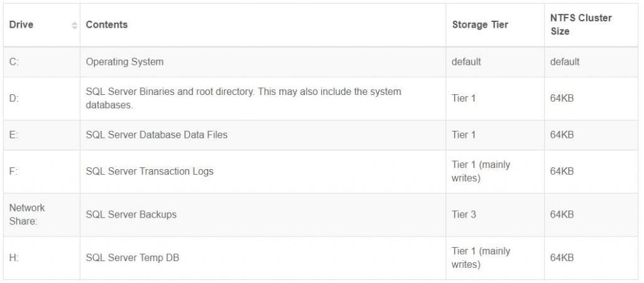Click the SQL Server Transaction Logs cell
The height and width of the screenshot is (283, 644).
(x=150, y=171)
